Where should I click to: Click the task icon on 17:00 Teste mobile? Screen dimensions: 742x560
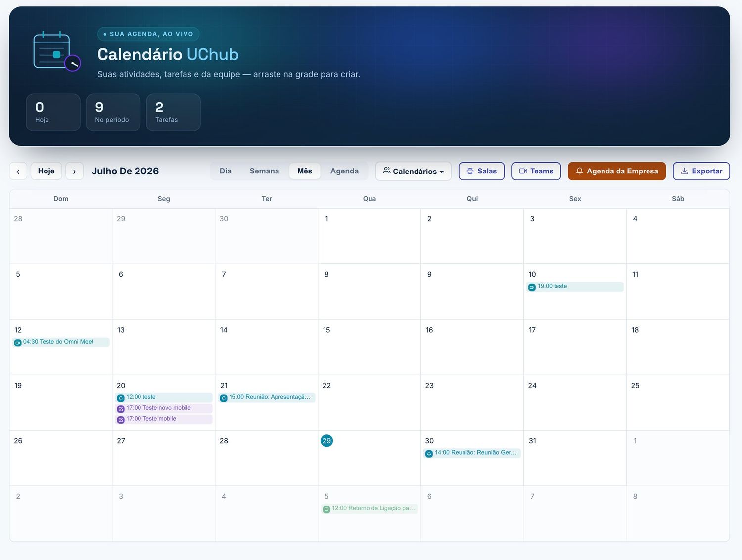tap(121, 420)
